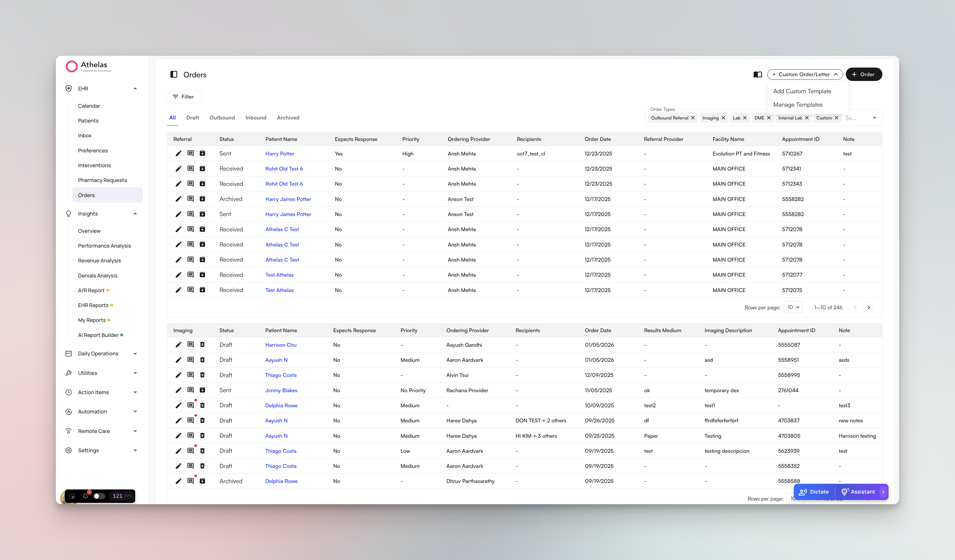
Task: Flip the toggle switch in the bottom-left bar
Action: pos(99,496)
